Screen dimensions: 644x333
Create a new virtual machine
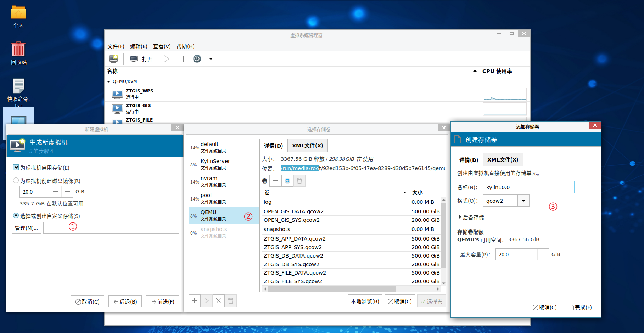[x=113, y=58]
